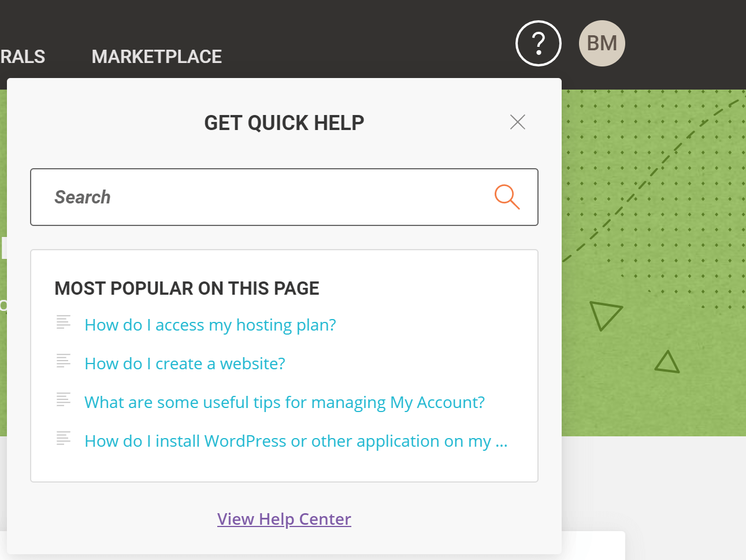This screenshot has width=746, height=560.
Task: Follow the View Help Center link
Action: pyautogui.click(x=284, y=519)
